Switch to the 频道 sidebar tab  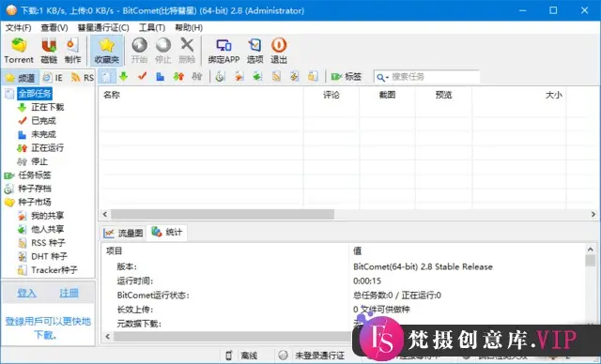click(21, 78)
